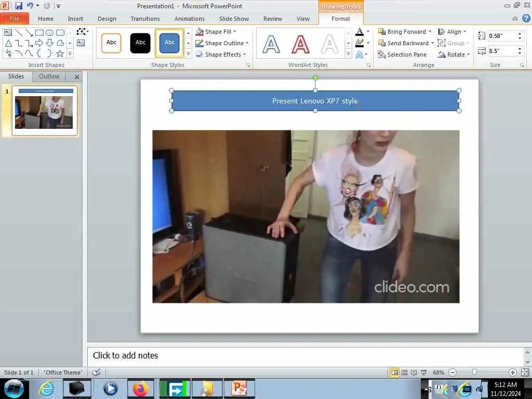Viewport: 532px width, 399px height.
Task: Click the shape height 0.58" field
Action: click(x=502, y=36)
